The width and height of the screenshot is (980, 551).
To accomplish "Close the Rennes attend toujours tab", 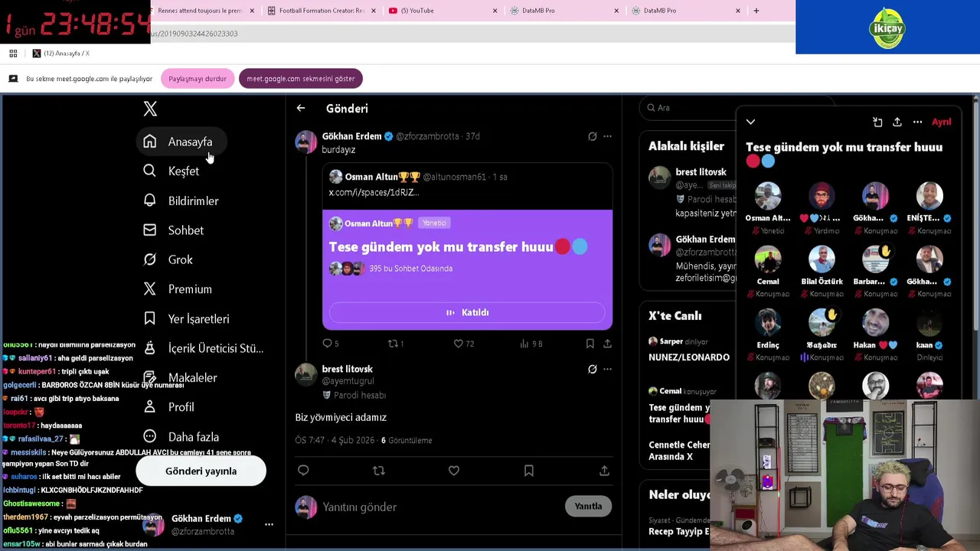I will 252,11.
